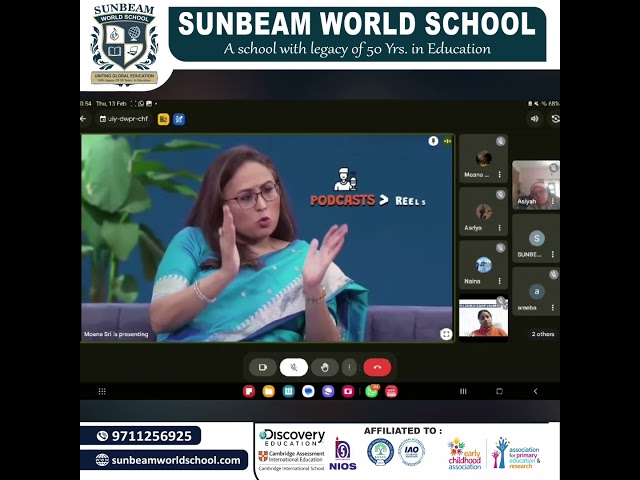This screenshot has width=640, height=480.
Task: Toggle the speaker audio output icon
Action: click(534, 119)
